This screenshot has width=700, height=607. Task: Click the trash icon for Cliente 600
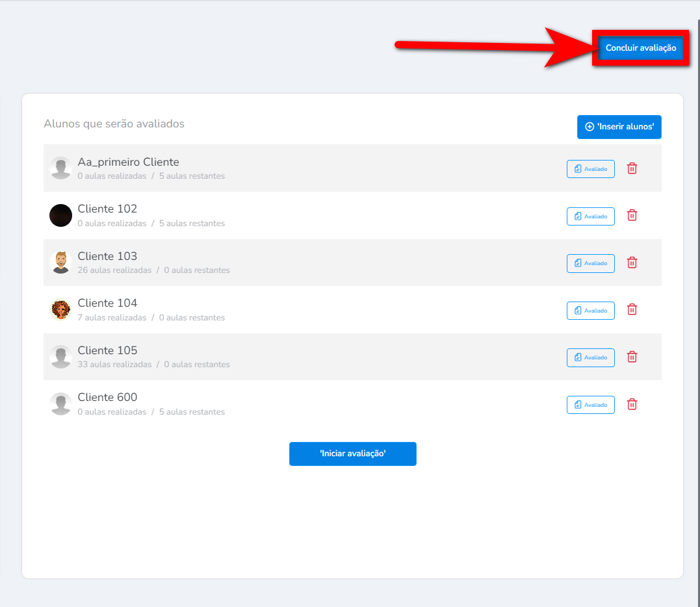(632, 404)
